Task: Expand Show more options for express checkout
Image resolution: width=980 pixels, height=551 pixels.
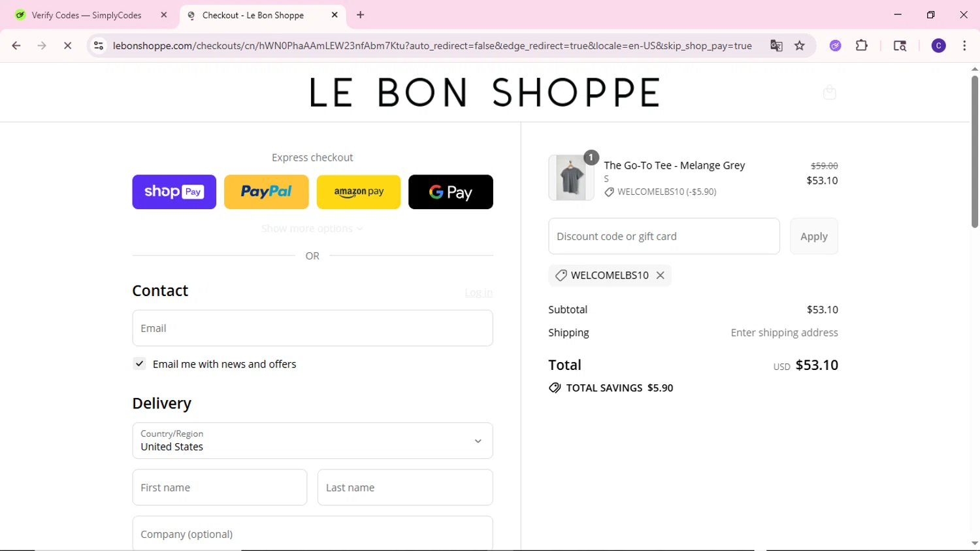Action: (x=312, y=228)
